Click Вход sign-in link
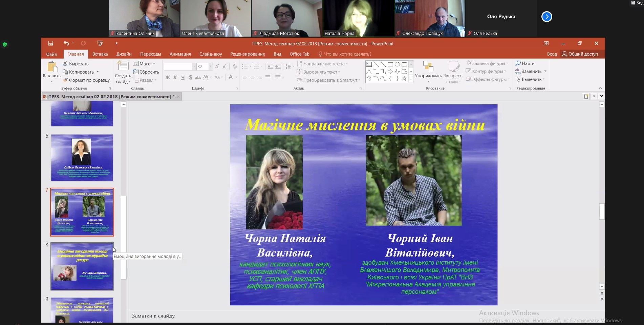Image resolution: width=644 pixels, height=325 pixels. 552,54
